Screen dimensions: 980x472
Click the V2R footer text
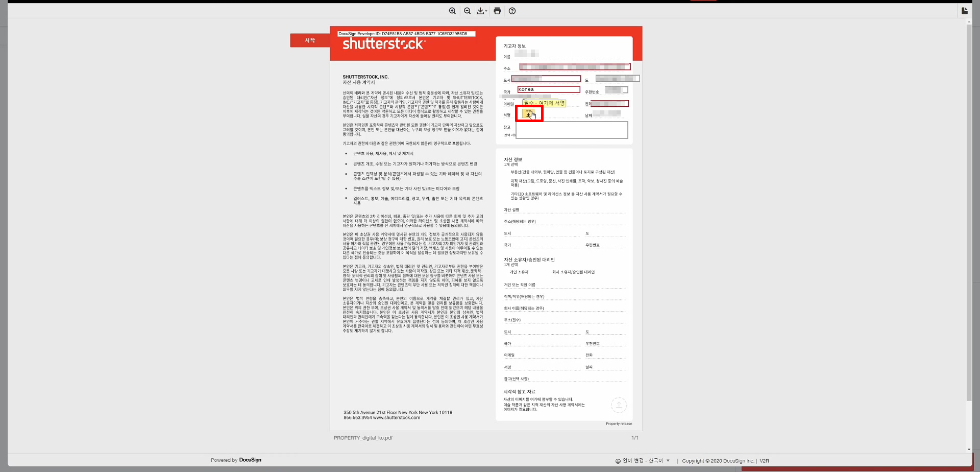[764, 461]
